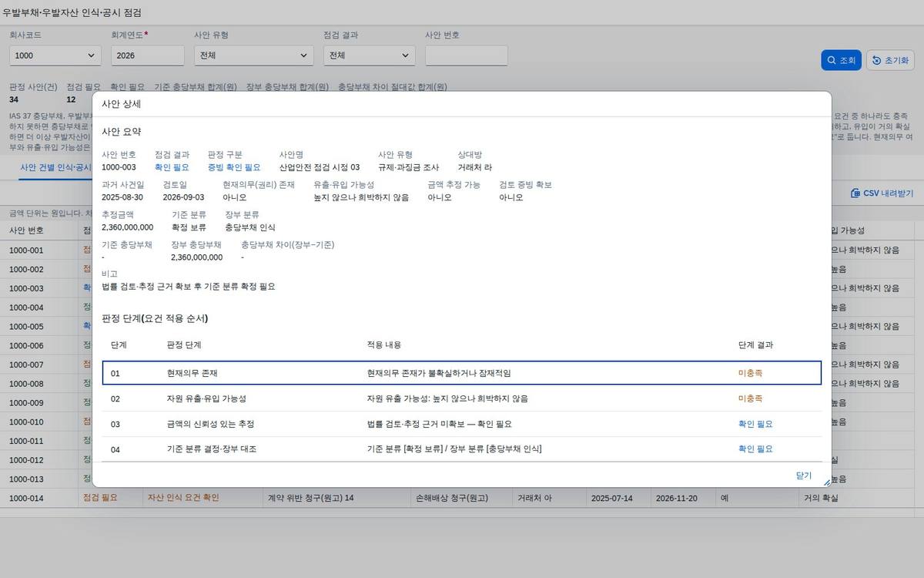Click the 사안 번호 table column header
924x578 pixels.
click(26, 230)
